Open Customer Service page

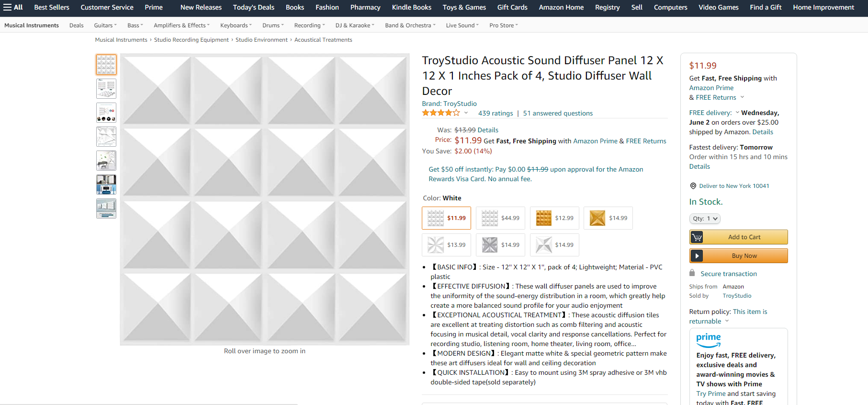click(107, 7)
